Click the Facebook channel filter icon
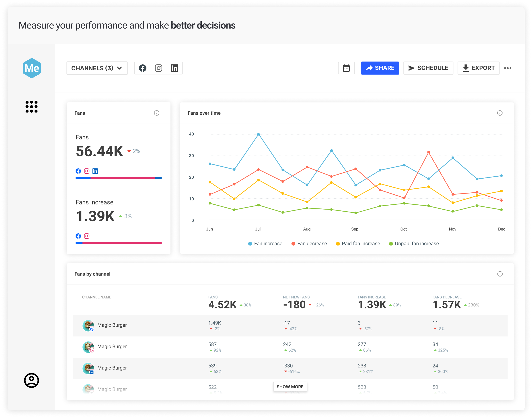Image resolution: width=532 pixels, height=418 pixels. click(x=143, y=68)
